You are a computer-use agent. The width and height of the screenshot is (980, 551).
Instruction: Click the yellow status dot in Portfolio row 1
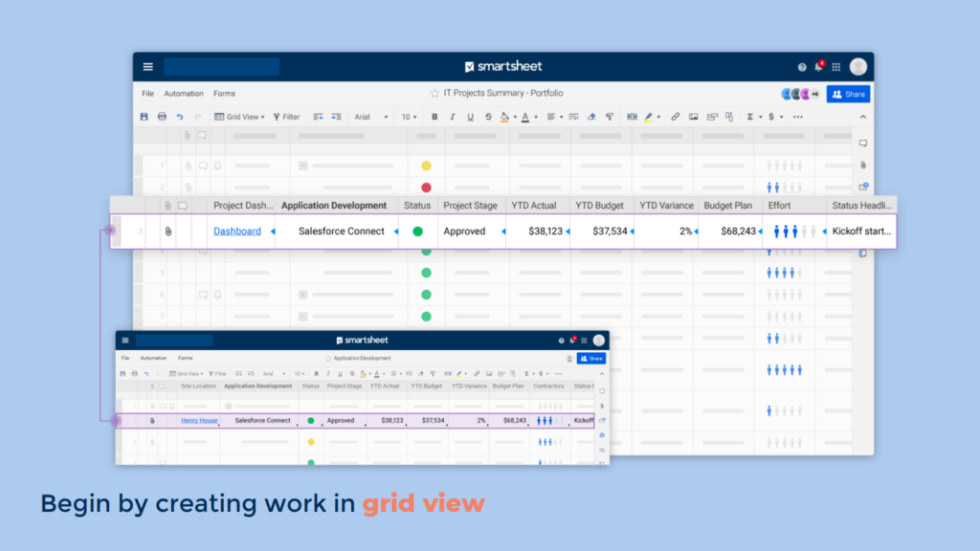(426, 165)
